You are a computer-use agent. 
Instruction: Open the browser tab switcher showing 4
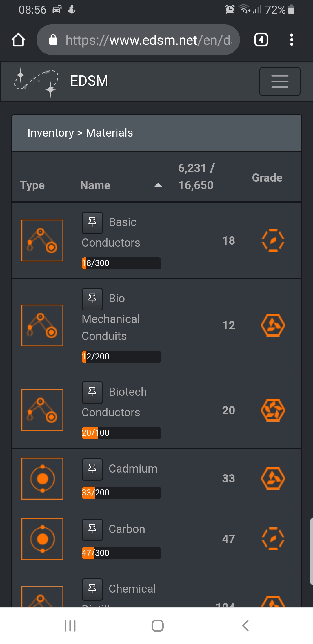coord(261,40)
